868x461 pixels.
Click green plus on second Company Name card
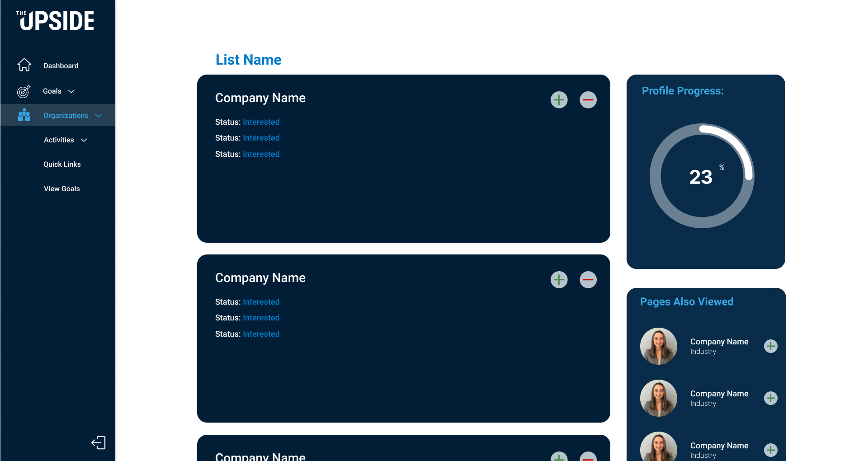559,280
